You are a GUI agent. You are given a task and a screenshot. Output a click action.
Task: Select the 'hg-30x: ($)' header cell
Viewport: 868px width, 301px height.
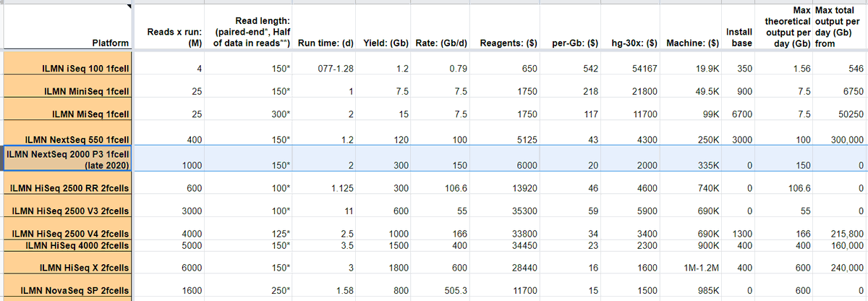631,27
